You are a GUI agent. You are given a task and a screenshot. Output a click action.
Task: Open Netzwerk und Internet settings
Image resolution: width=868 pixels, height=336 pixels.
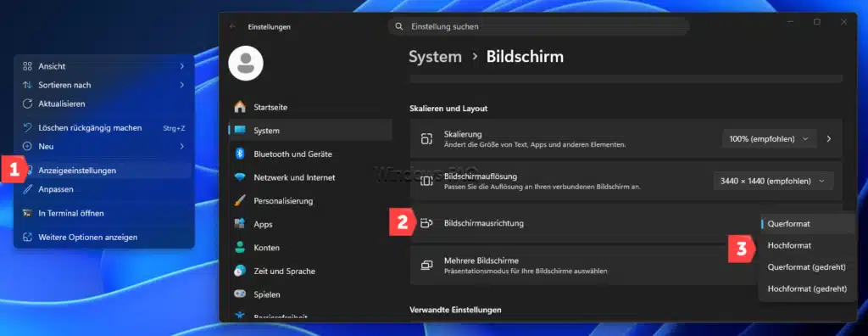310,177
